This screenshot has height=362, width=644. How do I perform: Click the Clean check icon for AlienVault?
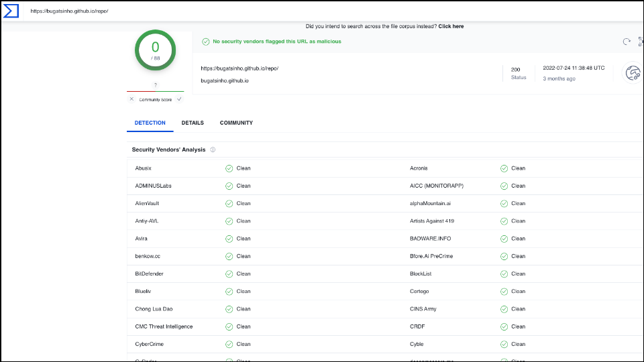click(229, 204)
